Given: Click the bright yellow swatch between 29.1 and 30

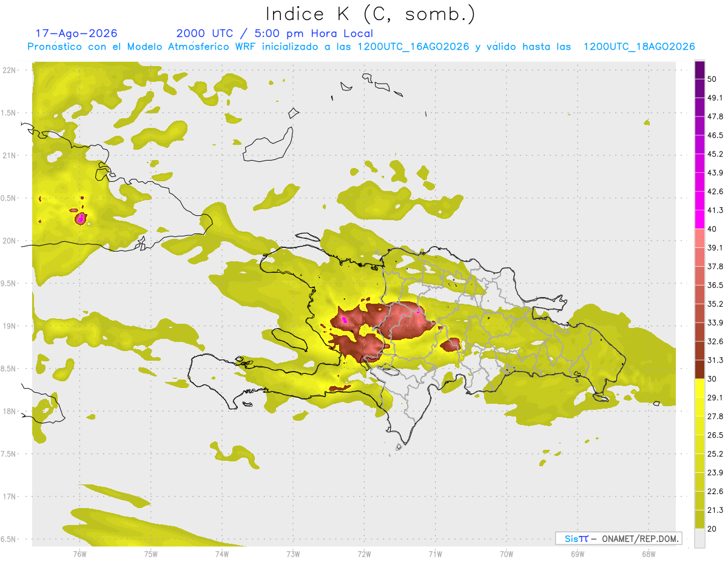Looking at the screenshot, I should pos(699,388).
